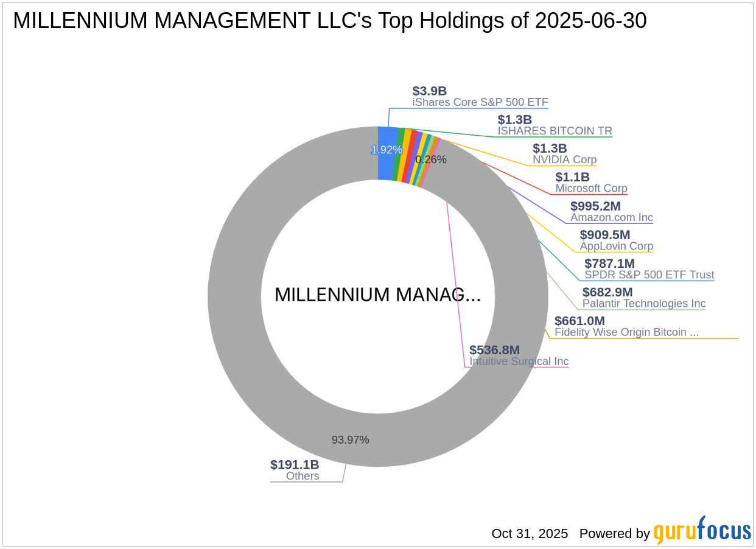Click the "NVIDIA Corp" holding label
756x549 pixels.
(565, 159)
